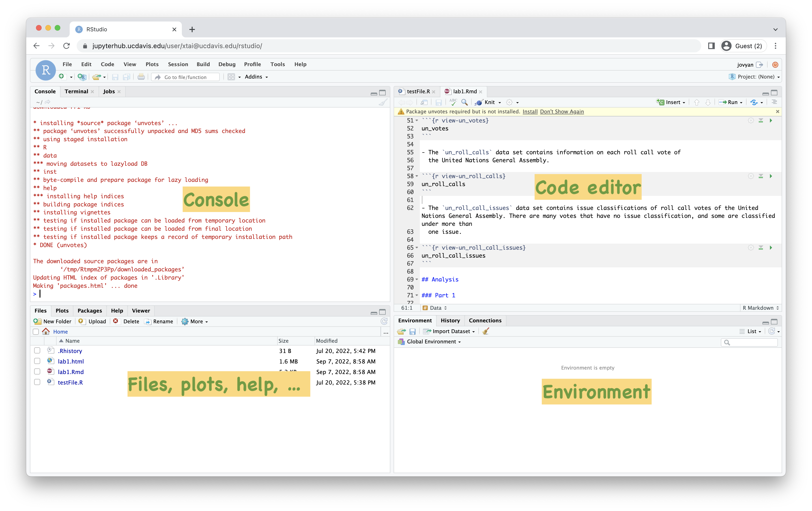Click the Install link for unvotes package
This screenshot has width=812, height=511.
pyautogui.click(x=530, y=112)
